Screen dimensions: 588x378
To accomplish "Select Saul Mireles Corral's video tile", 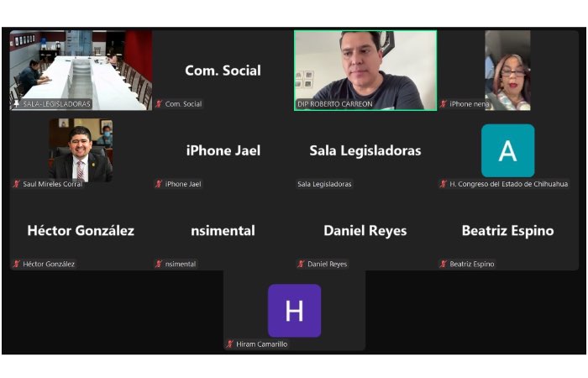I will click(x=81, y=150).
